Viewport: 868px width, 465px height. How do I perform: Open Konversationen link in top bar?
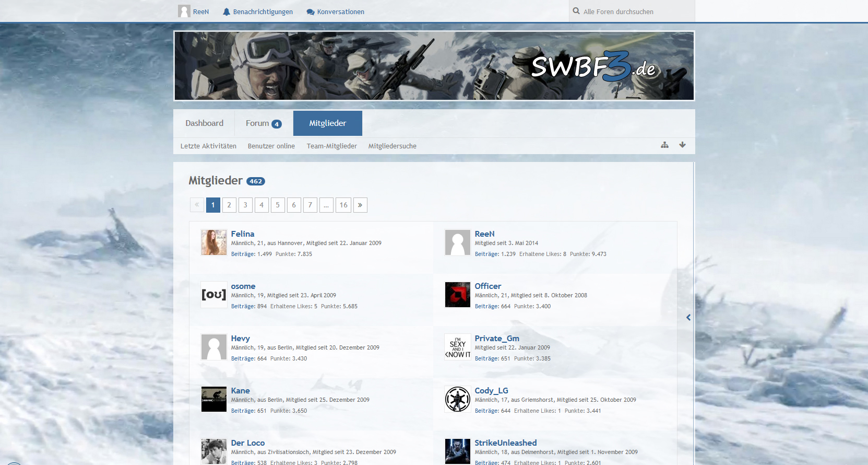click(341, 12)
